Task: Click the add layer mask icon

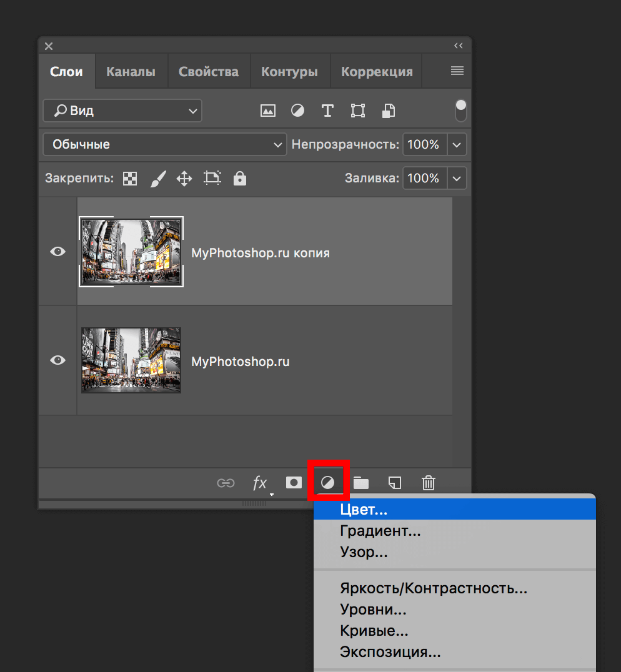Action: coord(294,483)
